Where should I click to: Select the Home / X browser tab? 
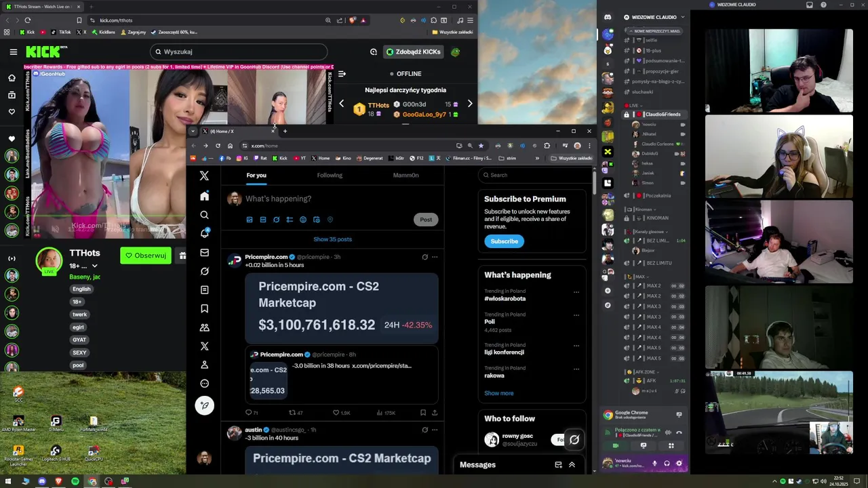(x=240, y=131)
